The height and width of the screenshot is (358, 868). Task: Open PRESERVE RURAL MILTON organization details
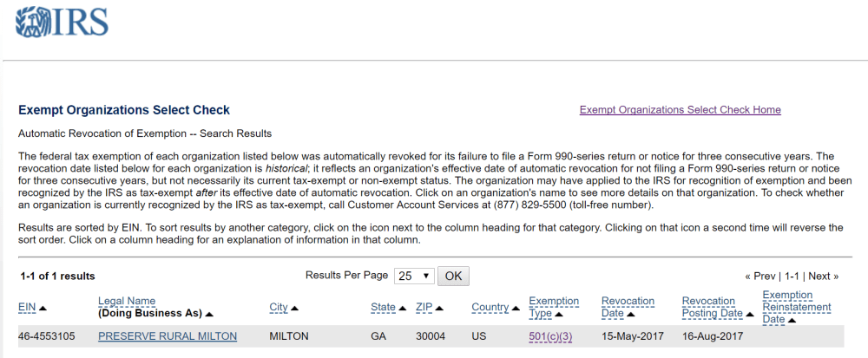[168, 336]
